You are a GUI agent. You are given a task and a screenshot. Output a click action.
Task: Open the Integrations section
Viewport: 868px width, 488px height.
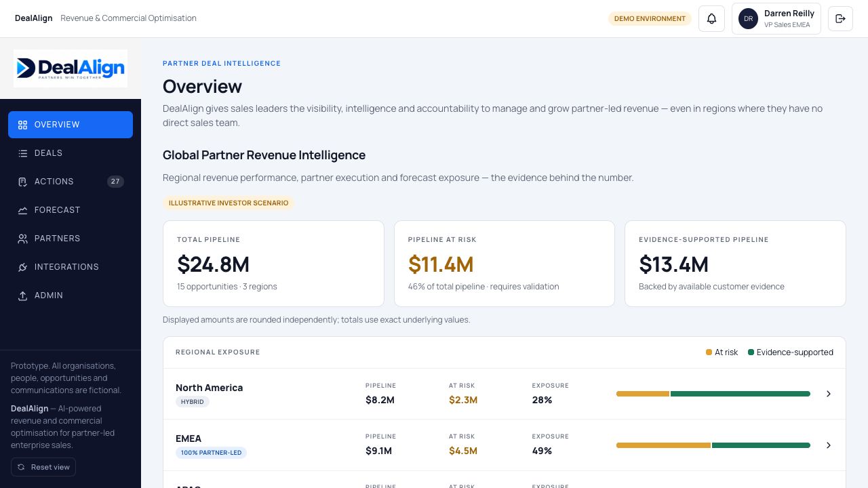71,267
